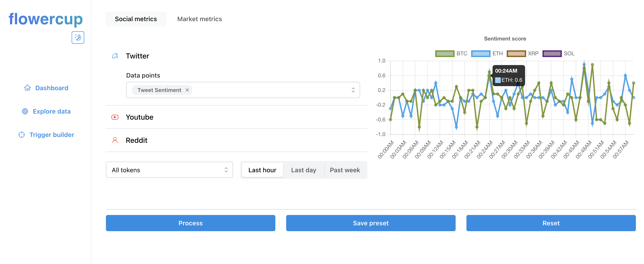Click the Trigger builder crosshair icon
644x264 pixels.
[x=22, y=135]
